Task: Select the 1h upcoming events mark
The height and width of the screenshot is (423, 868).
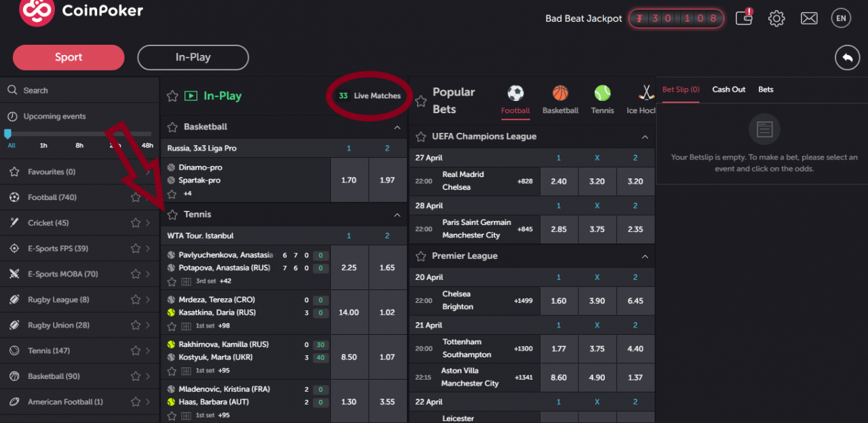Action: point(43,146)
